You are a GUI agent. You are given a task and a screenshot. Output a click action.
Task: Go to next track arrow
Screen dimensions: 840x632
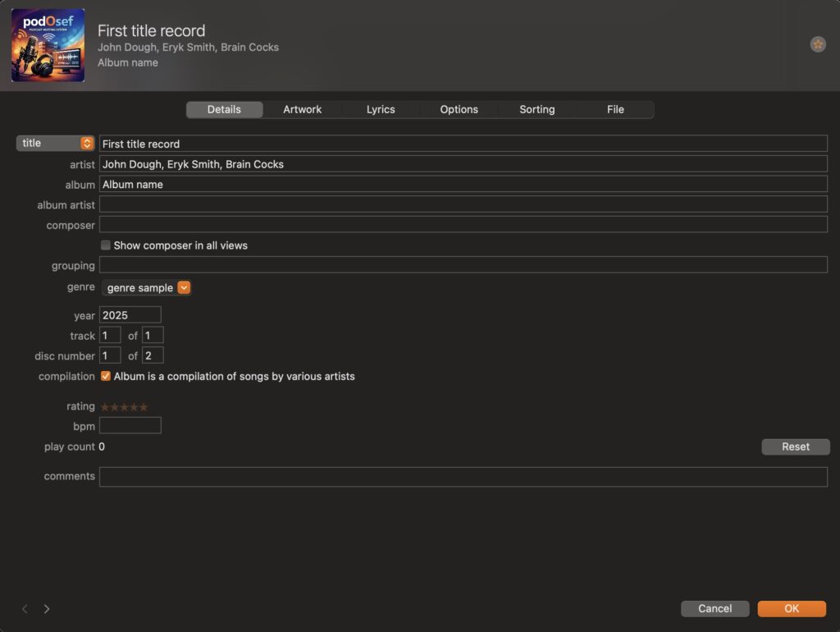47,609
